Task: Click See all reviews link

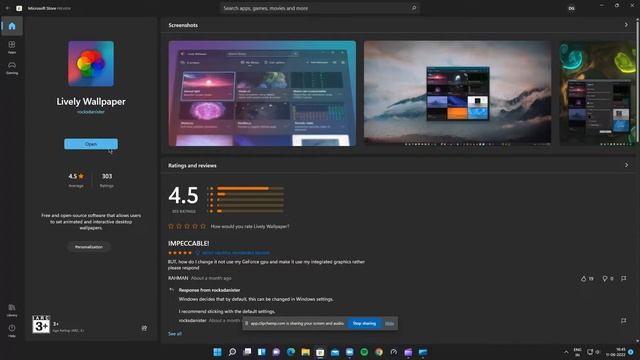Action: click(175, 334)
